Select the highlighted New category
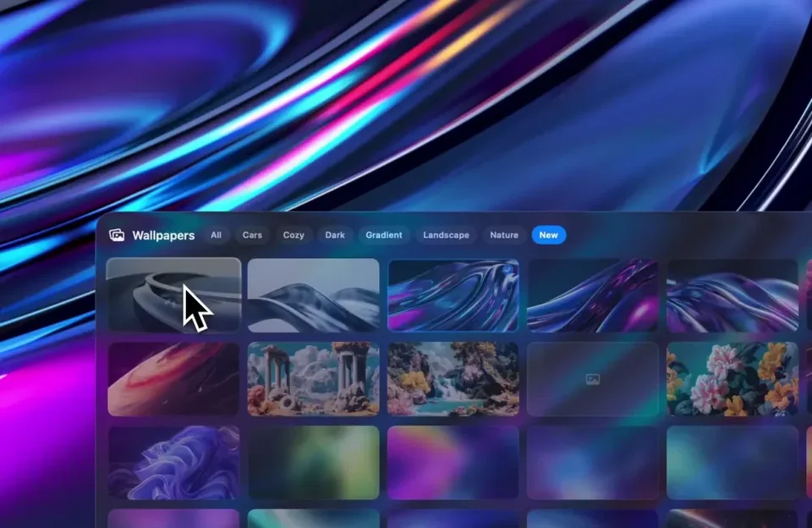The height and width of the screenshot is (528, 812). 549,235
